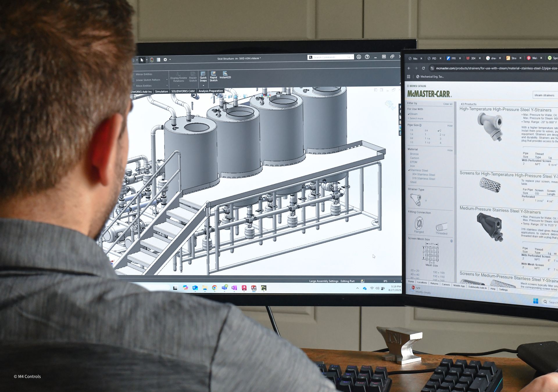Click the Mirror Entities tool
The width and height of the screenshot is (558, 392).
[x=144, y=74]
